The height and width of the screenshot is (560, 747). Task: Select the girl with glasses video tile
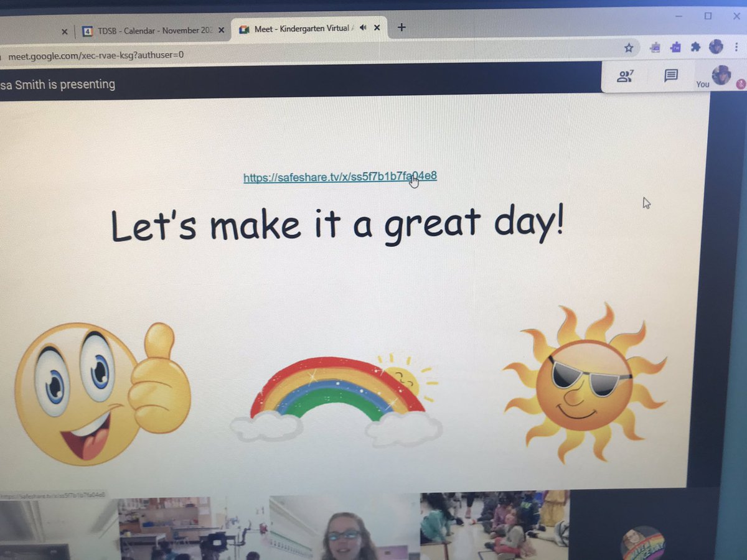pos(344,528)
